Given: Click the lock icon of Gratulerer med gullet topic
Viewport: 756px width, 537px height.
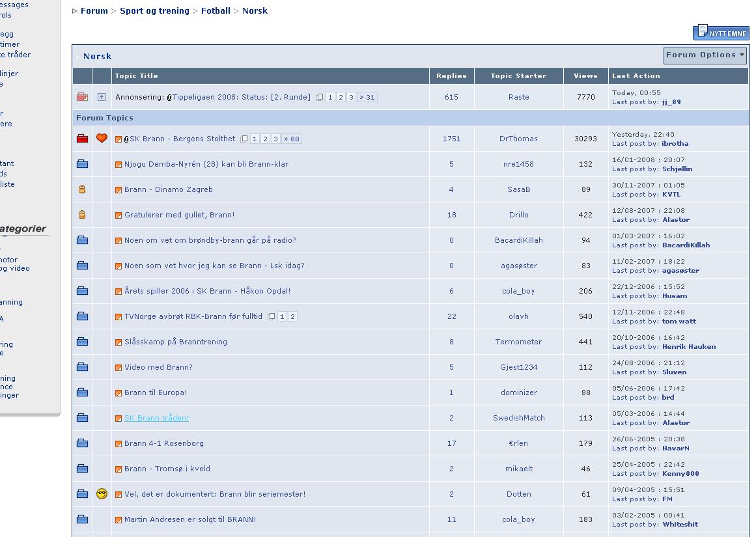Looking at the screenshot, I should (82, 215).
